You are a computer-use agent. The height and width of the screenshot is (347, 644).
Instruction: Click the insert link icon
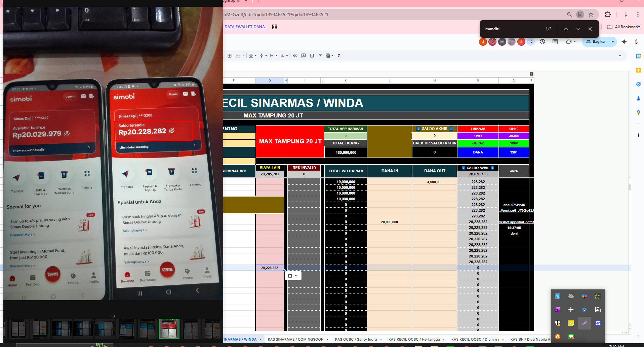(295, 56)
